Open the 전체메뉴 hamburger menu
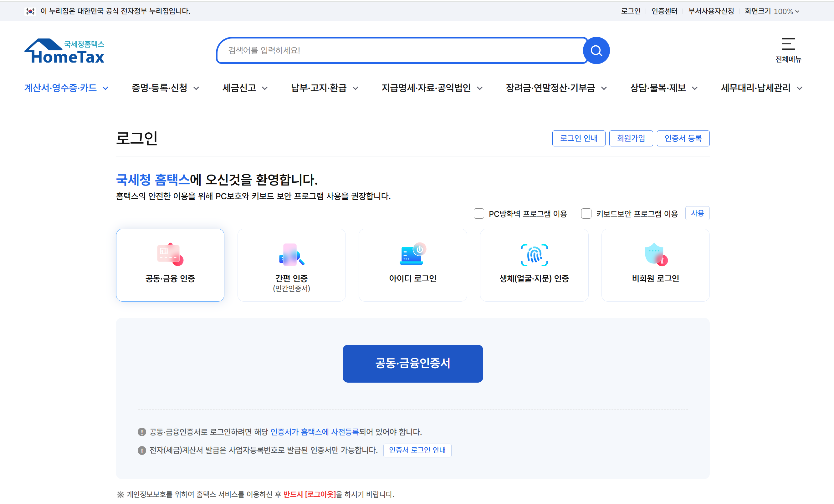 tap(788, 50)
